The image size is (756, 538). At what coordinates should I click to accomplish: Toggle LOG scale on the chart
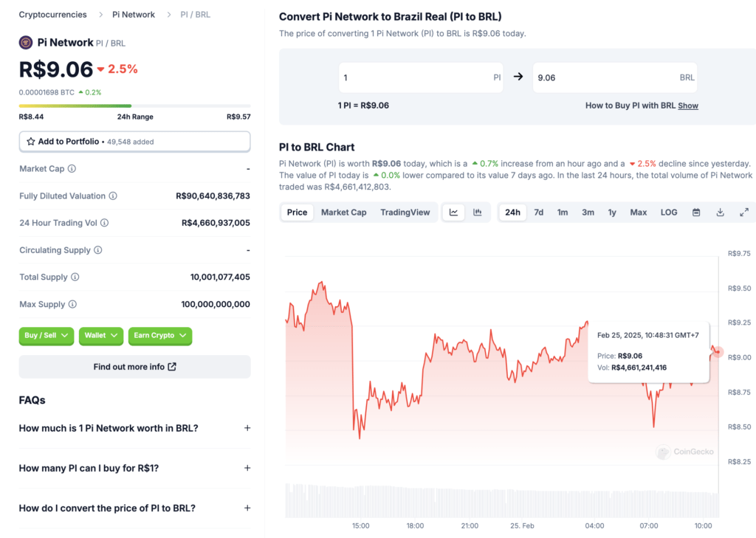pyautogui.click(x=669, y=212)
